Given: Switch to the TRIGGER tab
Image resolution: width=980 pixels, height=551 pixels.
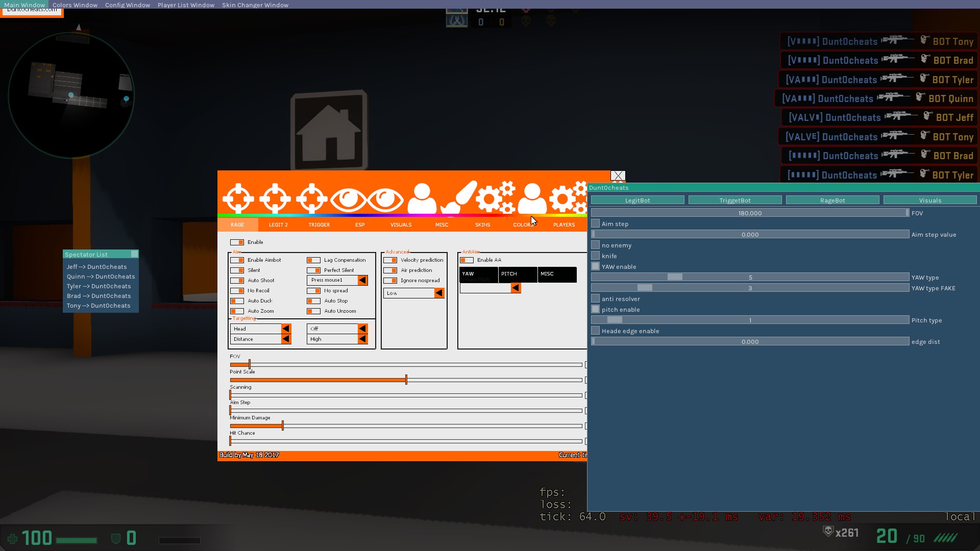Looking at the screenshot, I should 319,224.
